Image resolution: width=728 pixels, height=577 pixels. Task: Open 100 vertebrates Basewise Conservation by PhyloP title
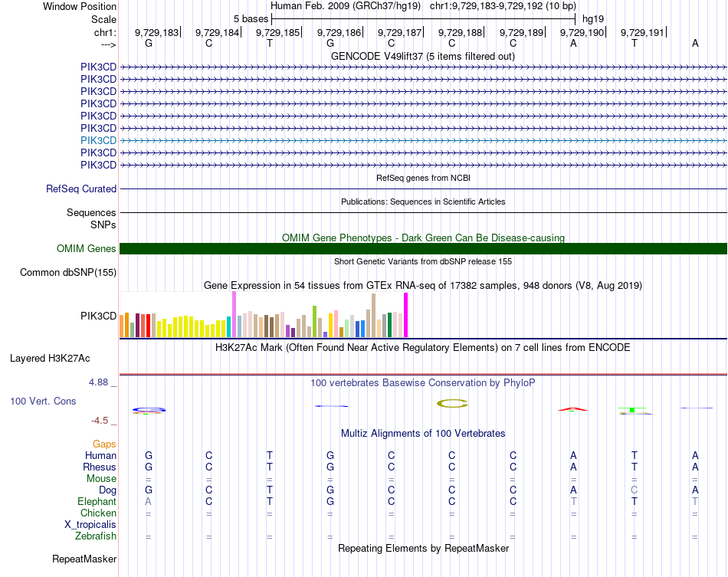[x=423, y=383]
